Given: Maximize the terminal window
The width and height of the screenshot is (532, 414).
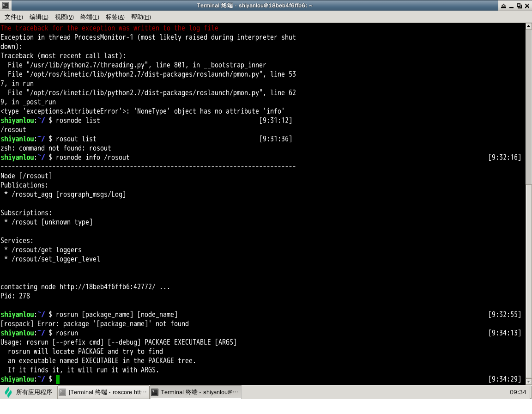Looking at the screenshot, I should point(519,6).
